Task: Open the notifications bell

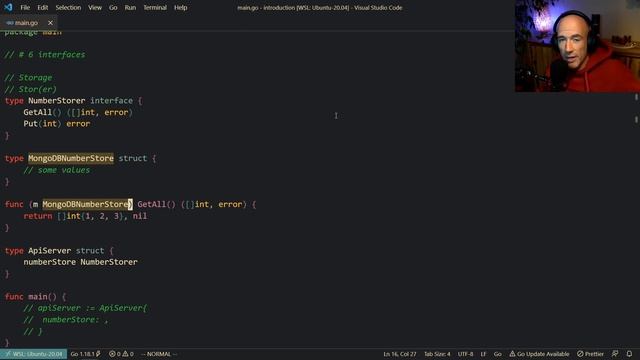Action: [629, 354]
